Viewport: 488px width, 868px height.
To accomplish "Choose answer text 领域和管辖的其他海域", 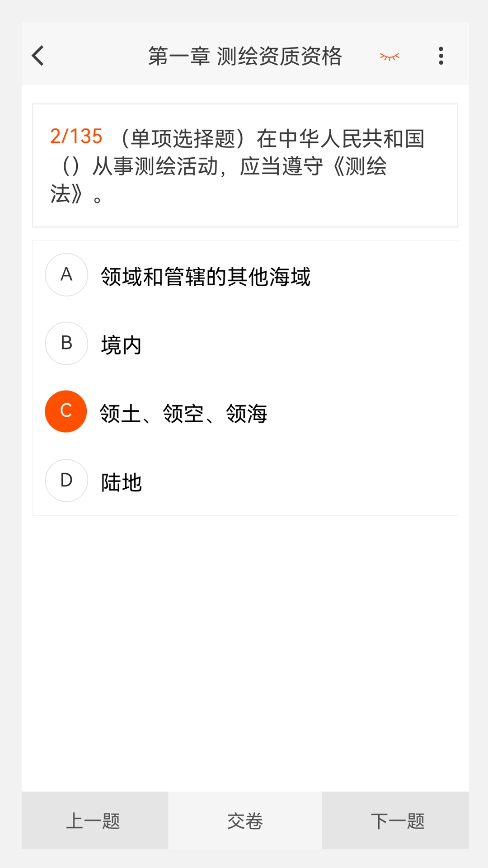I will (206, 277).
